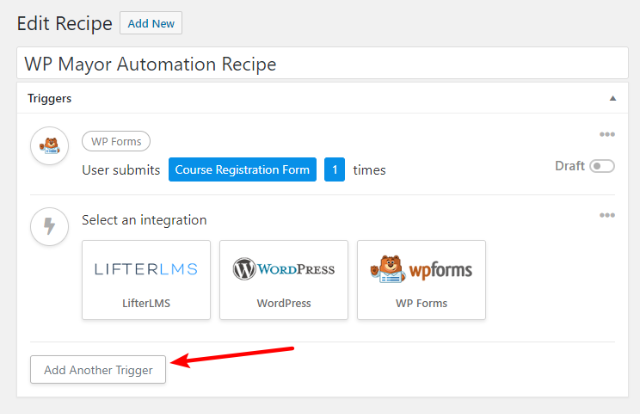Click the Add New button
This screenshot has height=414, width=640.
coord(151,23)
